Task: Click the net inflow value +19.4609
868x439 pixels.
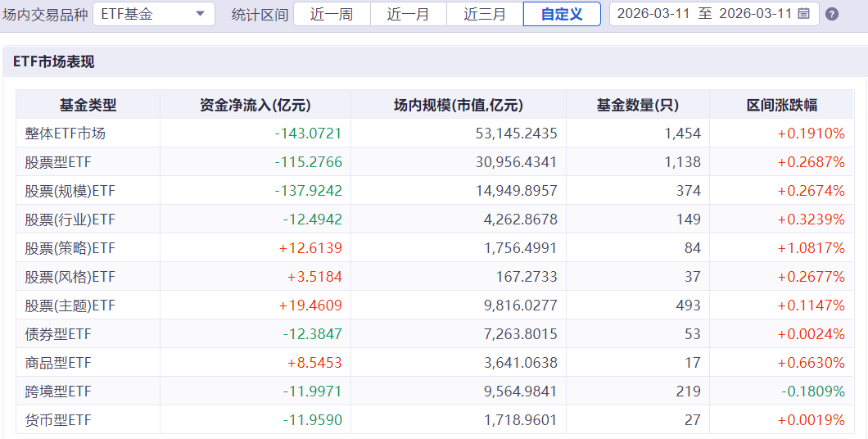Action: coord(310,305)
